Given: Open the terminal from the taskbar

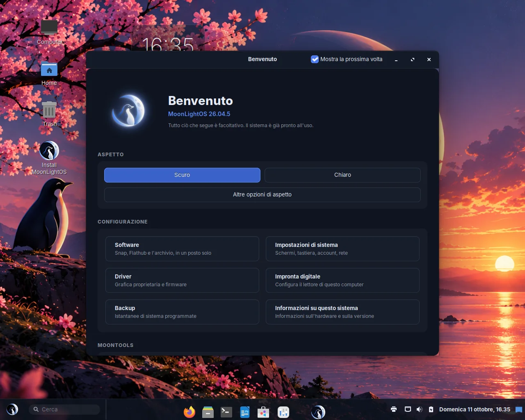Looking at the screenshot, I should (x=226, y=412).
